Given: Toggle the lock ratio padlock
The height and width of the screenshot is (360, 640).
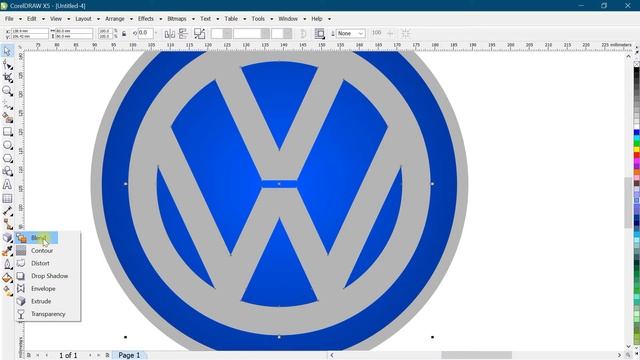Looking at the screenshot, I should 124,33.
